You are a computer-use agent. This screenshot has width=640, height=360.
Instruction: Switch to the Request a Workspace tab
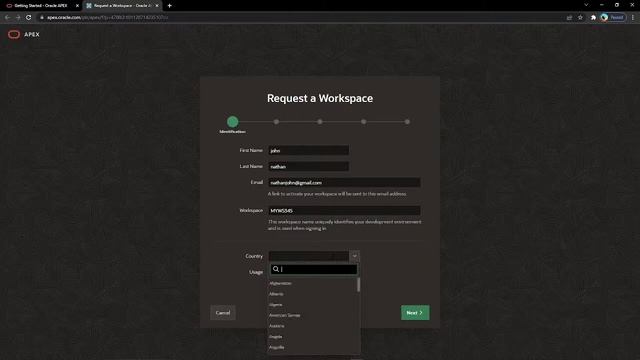click(x=122, y=6)
